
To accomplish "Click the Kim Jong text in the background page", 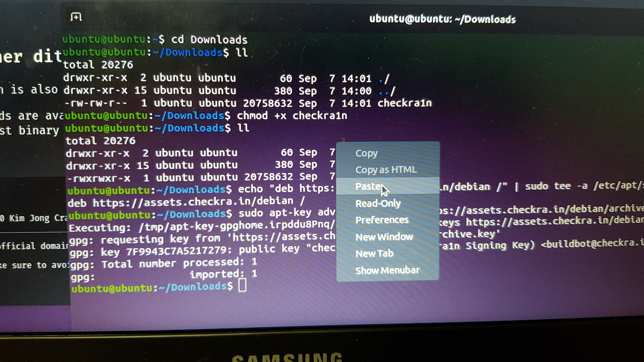I will (29, 218).
